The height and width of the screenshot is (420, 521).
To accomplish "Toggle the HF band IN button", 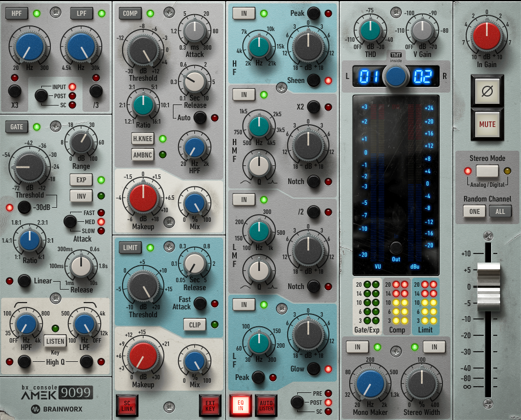I will (244, 14).
